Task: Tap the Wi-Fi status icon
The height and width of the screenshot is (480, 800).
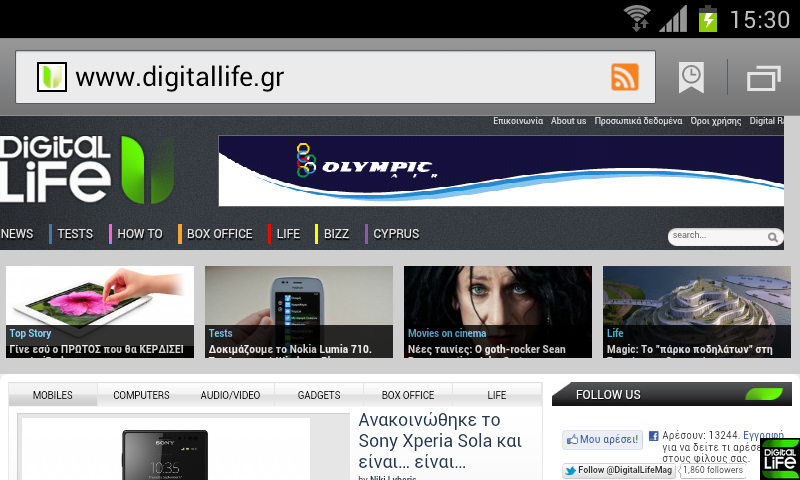Action: [x=638, y=18]
